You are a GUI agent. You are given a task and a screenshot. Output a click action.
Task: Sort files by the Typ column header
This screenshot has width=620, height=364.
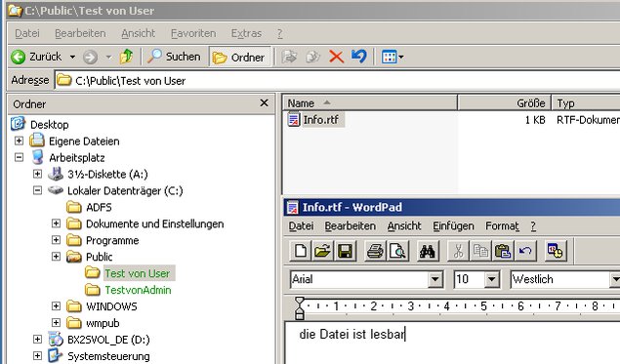tap(587, 103)
